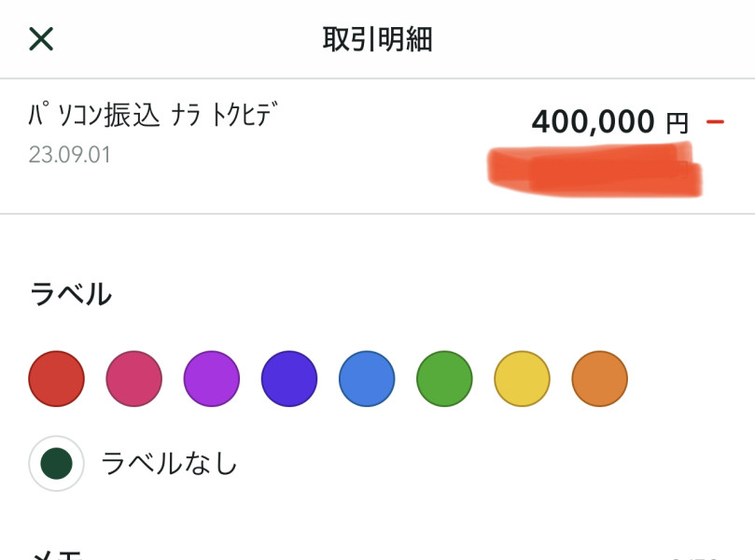Apply the indigo label color
The width and height of the screenshot is (755, 560).
pos(289,379)
